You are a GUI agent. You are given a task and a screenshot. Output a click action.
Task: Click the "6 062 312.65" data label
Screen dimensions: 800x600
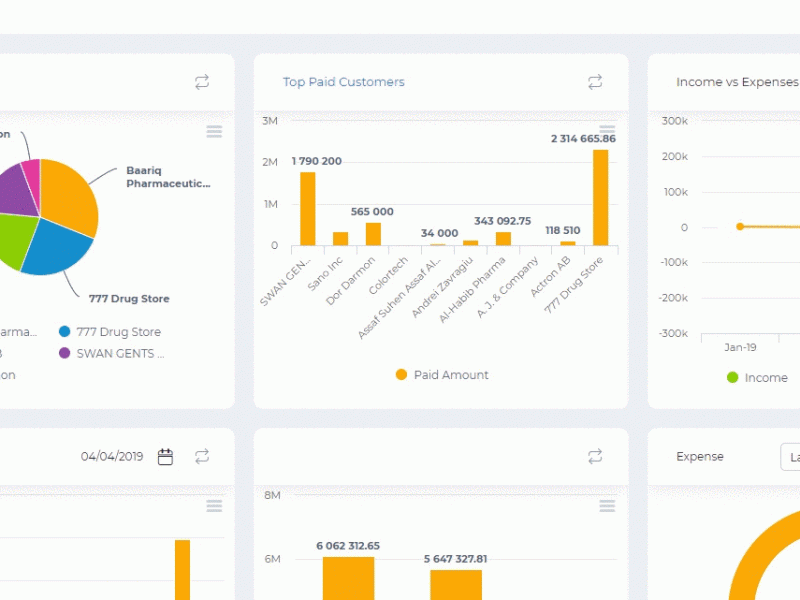pos(348,546)
